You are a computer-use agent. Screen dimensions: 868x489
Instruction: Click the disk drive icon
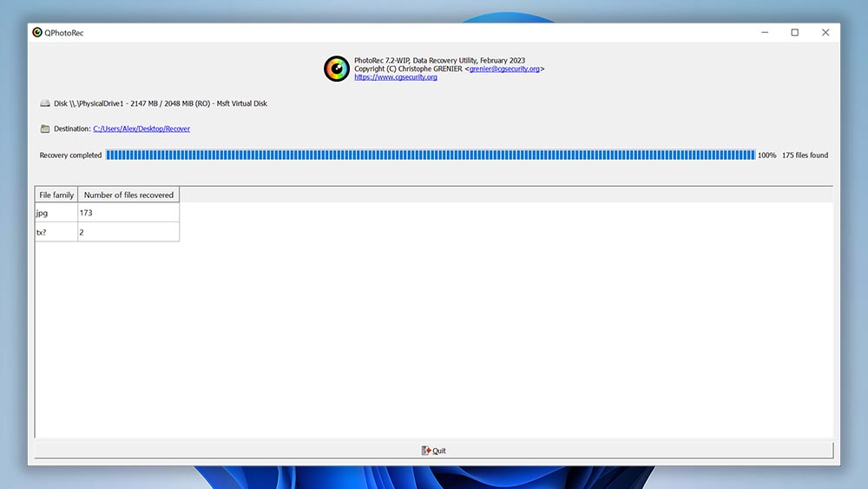45,103
